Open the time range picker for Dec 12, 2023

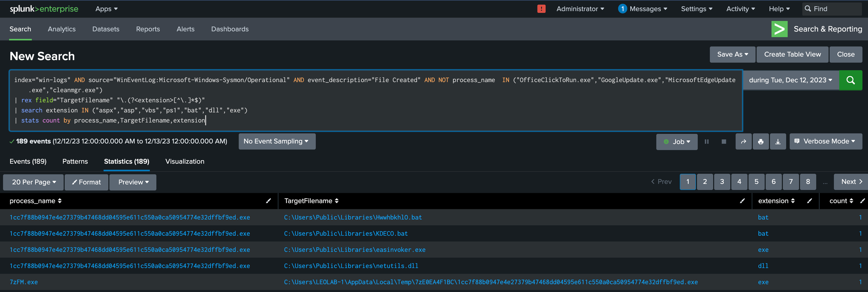791,80
